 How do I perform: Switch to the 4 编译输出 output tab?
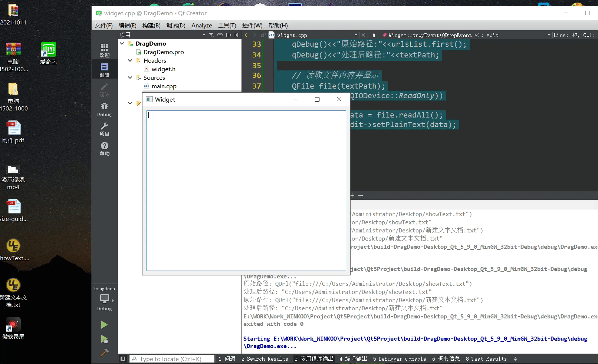353,359
